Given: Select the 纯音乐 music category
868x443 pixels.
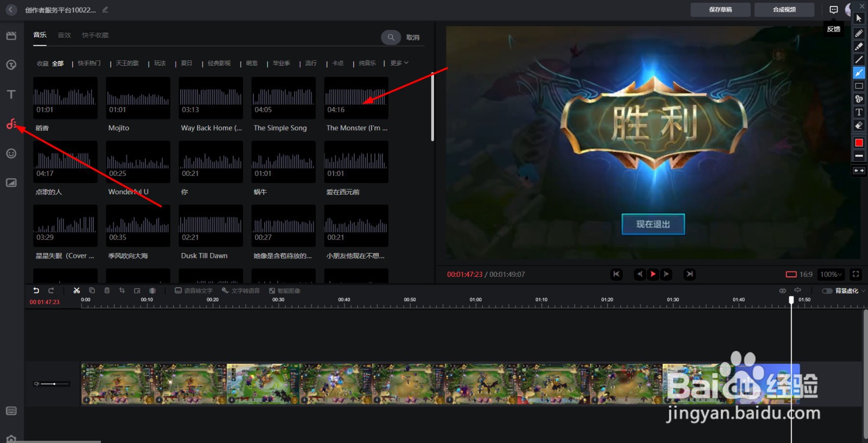Looking at the screenshot, I should (x=367, y=64).
